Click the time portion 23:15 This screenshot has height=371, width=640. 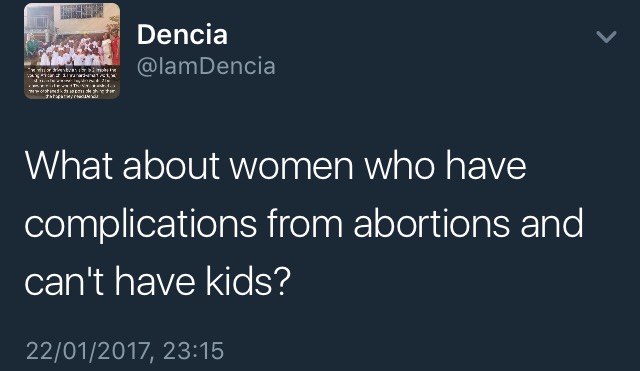pyautogui.click(x=193, y=351)
